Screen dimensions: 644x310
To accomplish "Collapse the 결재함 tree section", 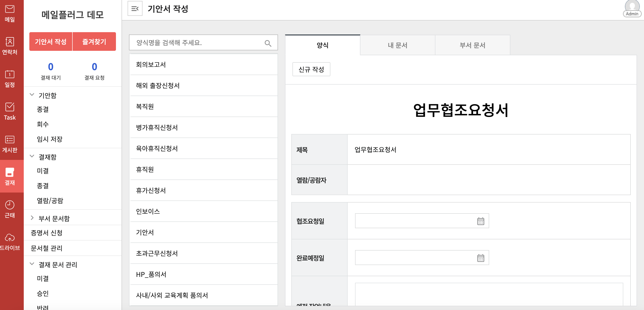I will click(x=32, y=156).
